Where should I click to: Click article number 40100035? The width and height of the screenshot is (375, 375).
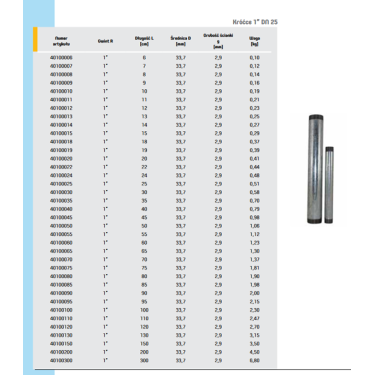[61, 201]
